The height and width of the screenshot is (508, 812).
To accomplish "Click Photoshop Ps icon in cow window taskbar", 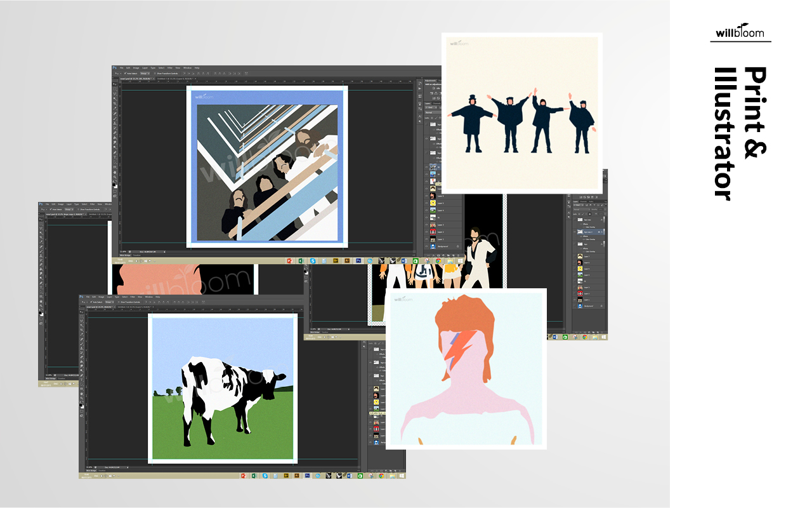I will (x=307, y=476).
